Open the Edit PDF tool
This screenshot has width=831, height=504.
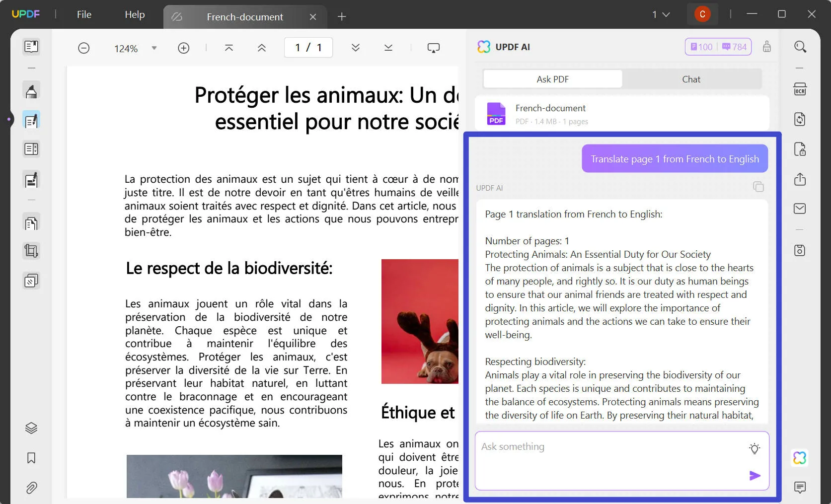click(31, 121)
